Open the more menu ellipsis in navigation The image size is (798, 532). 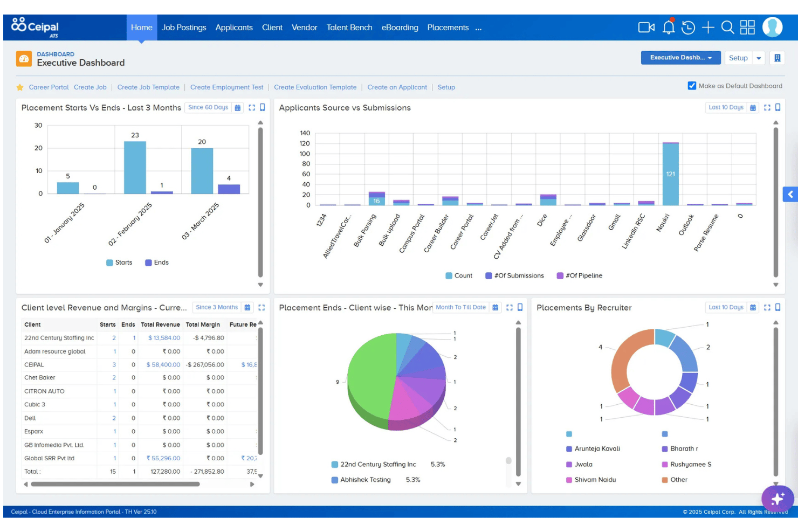point(478,28)
